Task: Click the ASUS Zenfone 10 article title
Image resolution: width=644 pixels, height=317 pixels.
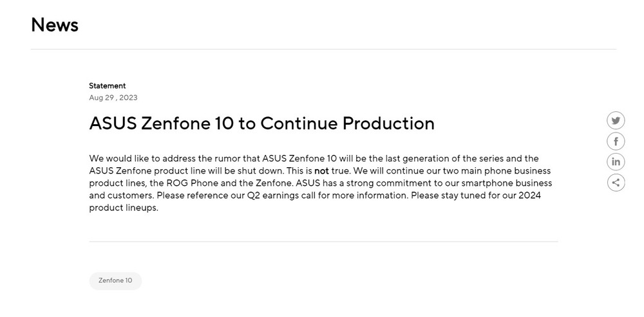Action: 261,123
